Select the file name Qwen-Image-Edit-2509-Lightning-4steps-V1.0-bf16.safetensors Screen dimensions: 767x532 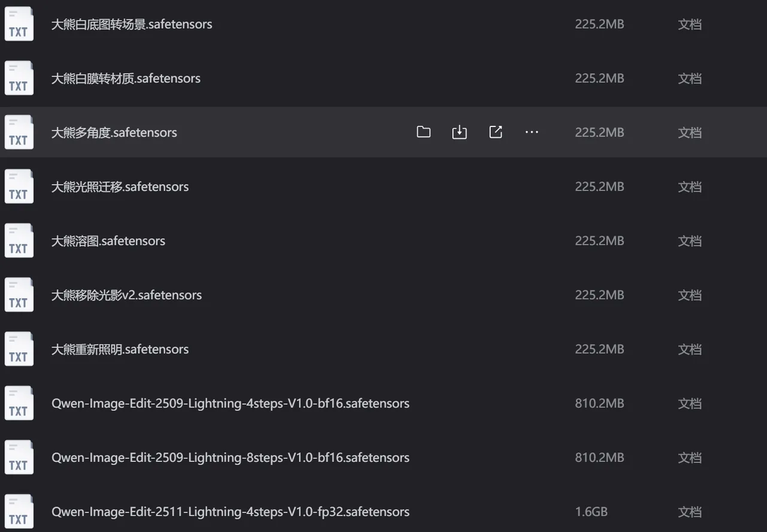pos(231,404)
